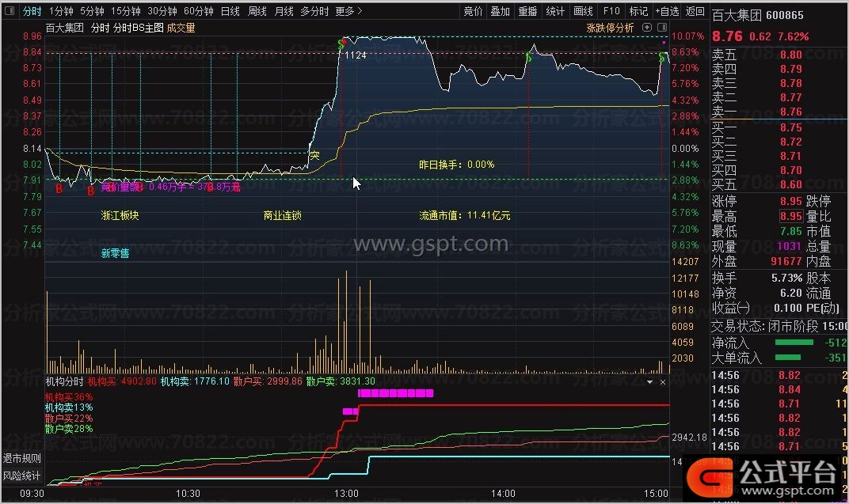Screen dimensions: 849x504
Task: Click the 1124 marker label on chart
Action: point(355,55)
